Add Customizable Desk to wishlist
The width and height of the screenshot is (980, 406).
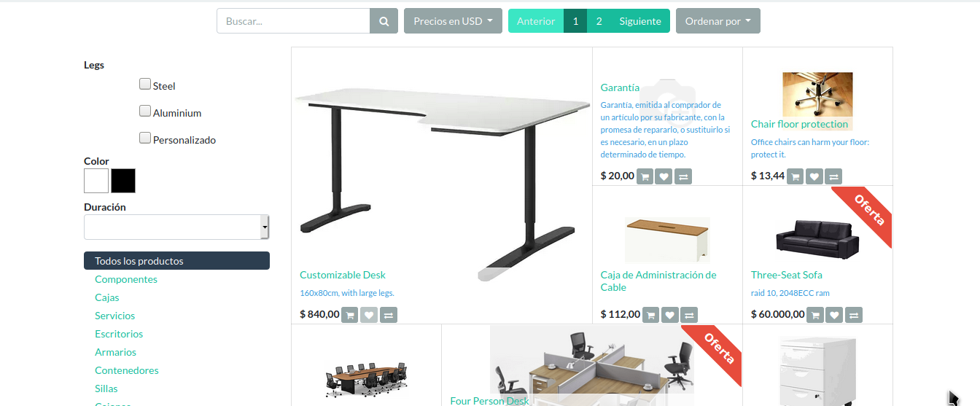pos(369,315)
